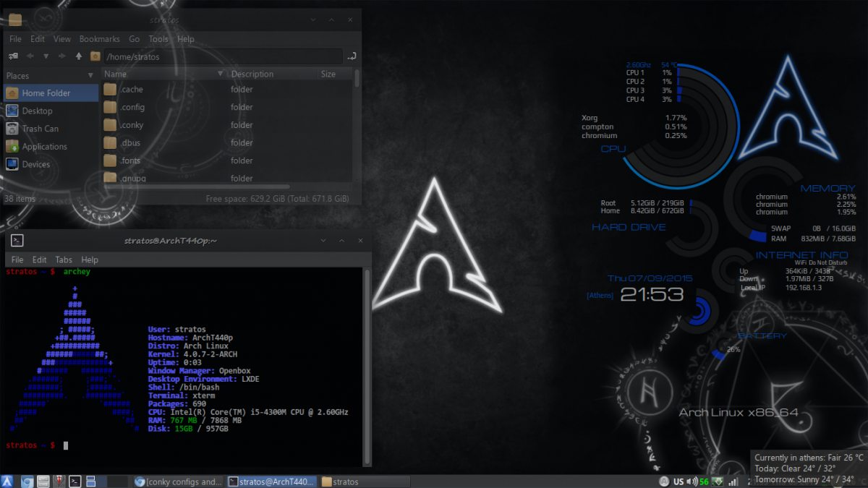868x488 pixels.
Task: Open new tab icon in file manager toolbar
Action: [x=14, y=56]
